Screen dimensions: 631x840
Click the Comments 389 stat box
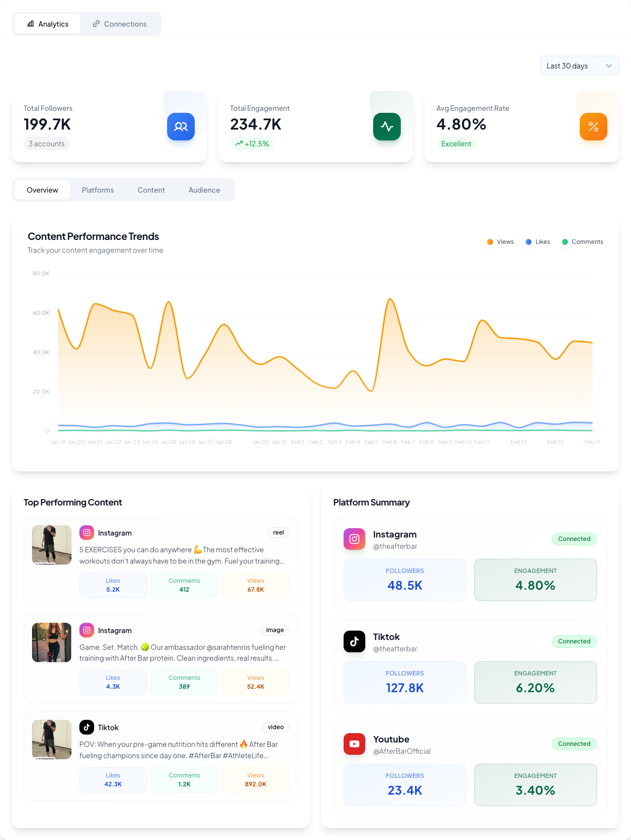pyautogui.click(x=184, y=682)
